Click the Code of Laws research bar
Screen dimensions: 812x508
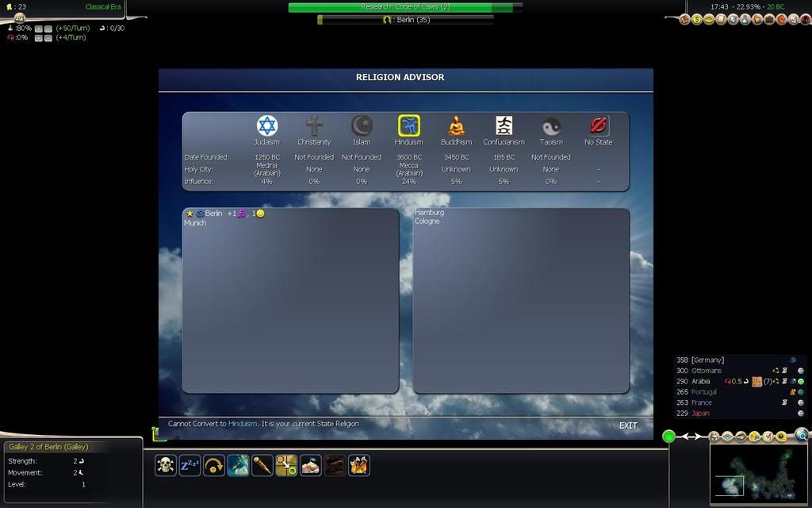pos(405,7)
